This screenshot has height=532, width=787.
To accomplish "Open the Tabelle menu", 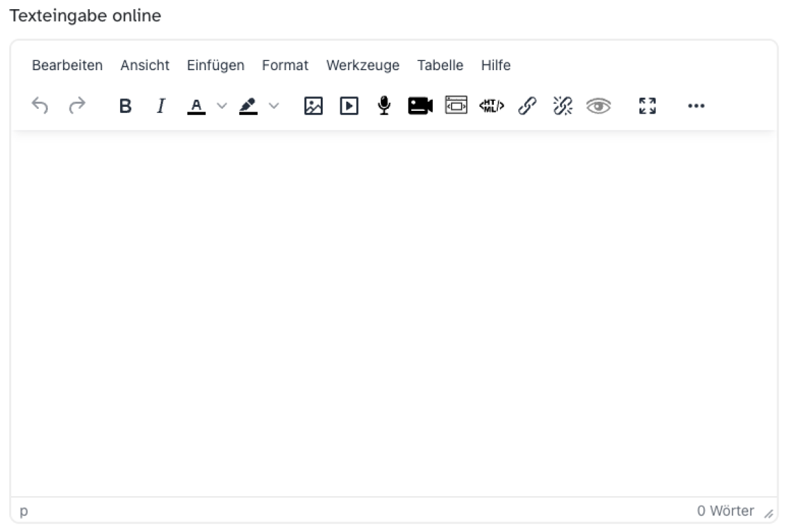I will (440, 66).
